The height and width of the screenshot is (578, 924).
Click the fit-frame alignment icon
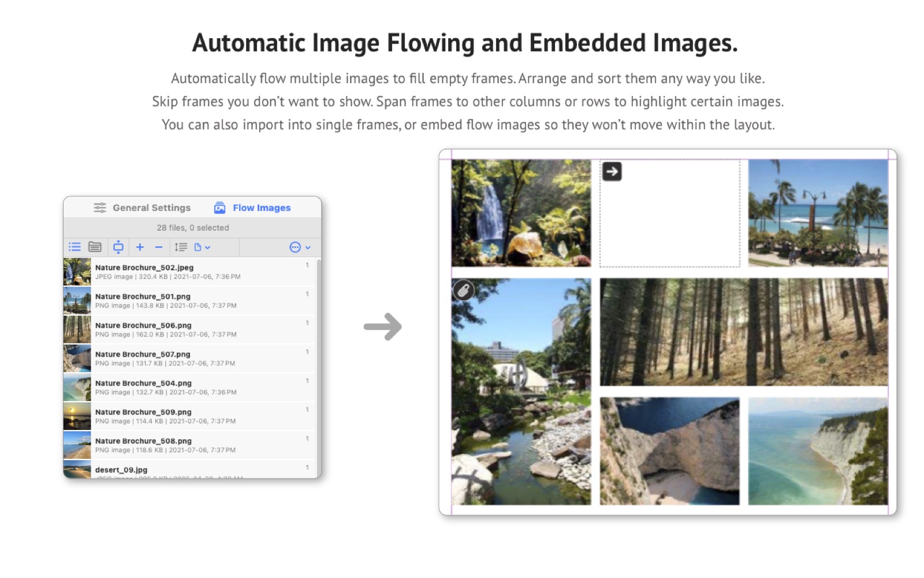(x=118, y=247)
